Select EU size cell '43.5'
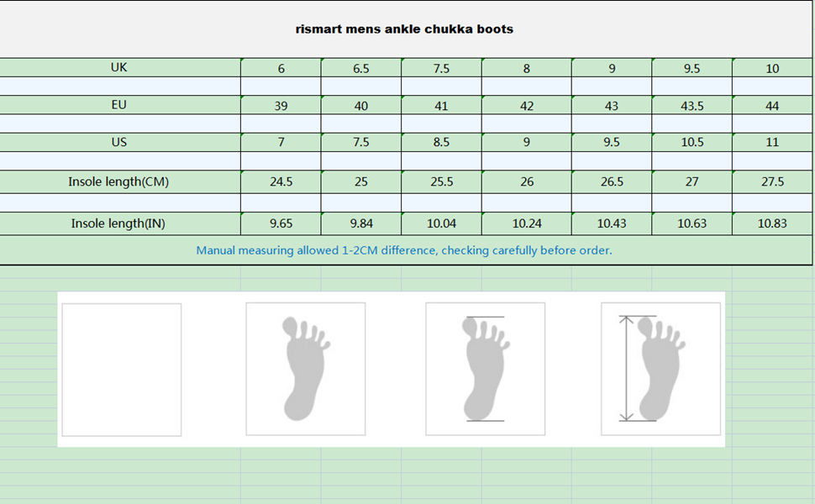This screenshot has height=504, width=815. tap(691, 106)
